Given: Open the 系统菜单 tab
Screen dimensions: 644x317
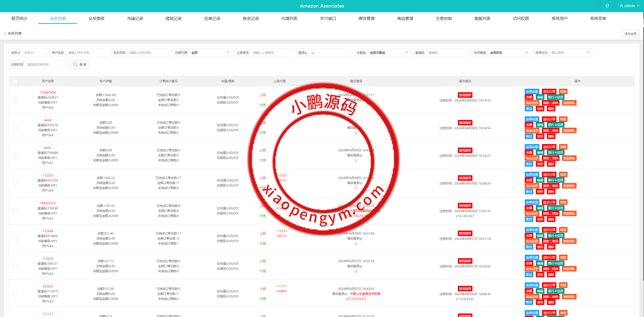Looking at the screenshot, I should point(598,18).
